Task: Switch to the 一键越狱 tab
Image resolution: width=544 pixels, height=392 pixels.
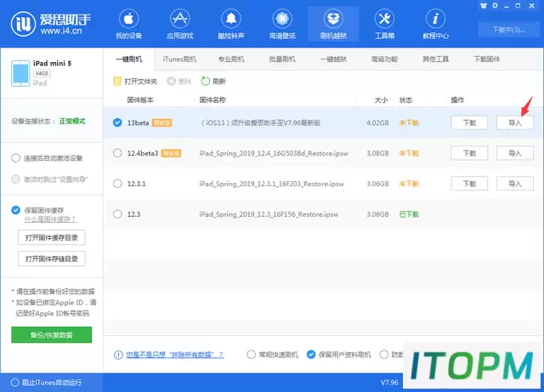Action: click(333, 60)
